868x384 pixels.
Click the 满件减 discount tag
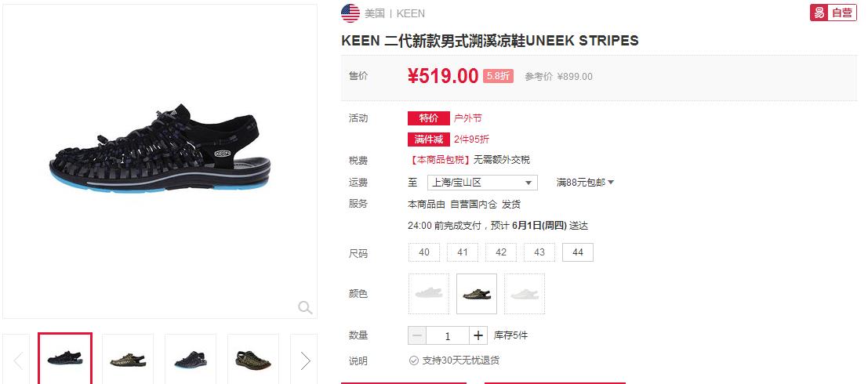(x=428, y=139)
